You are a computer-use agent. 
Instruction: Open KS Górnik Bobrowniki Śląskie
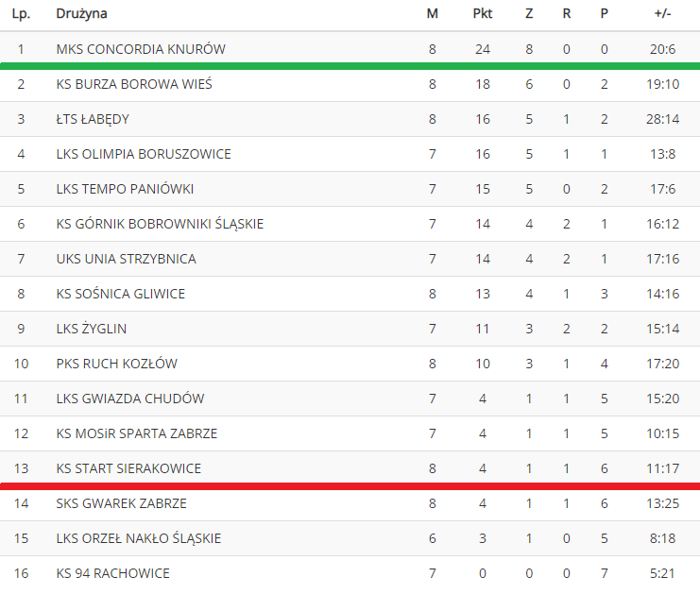click(160, 224)
